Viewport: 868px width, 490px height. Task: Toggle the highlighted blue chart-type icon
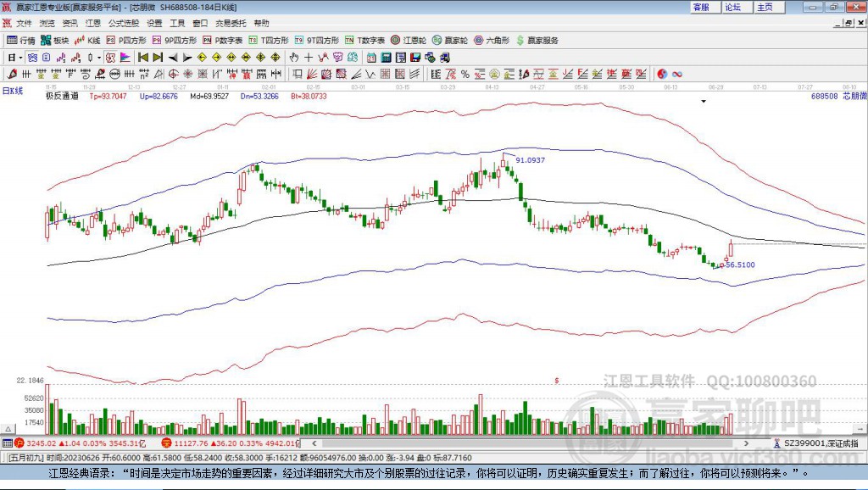pyautogui.click(x=33, y=58)
